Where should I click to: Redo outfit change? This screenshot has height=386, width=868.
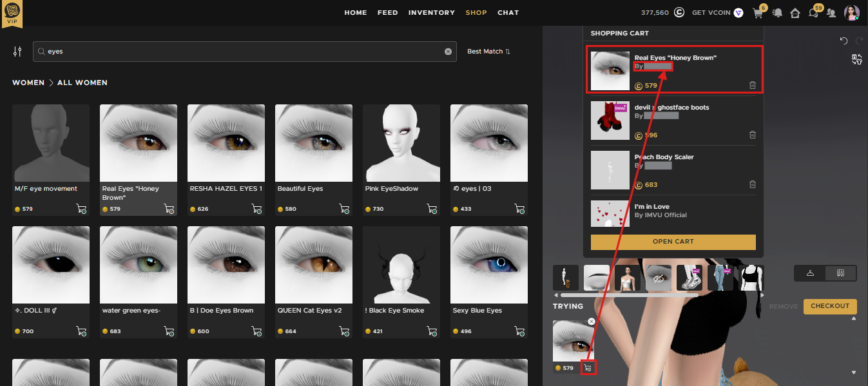pos(859,41)
